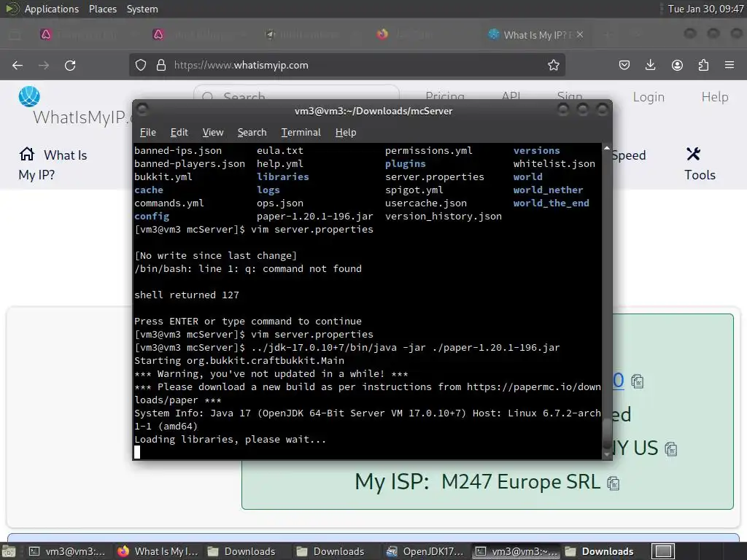Click 'world_the_end' directory name

(551, 203)
